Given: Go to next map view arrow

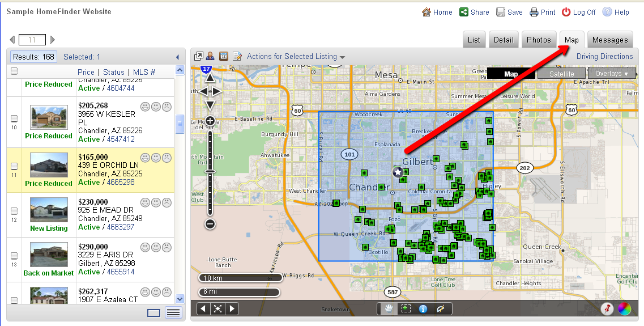Looking at the screenshot, I should click(232, 309).
